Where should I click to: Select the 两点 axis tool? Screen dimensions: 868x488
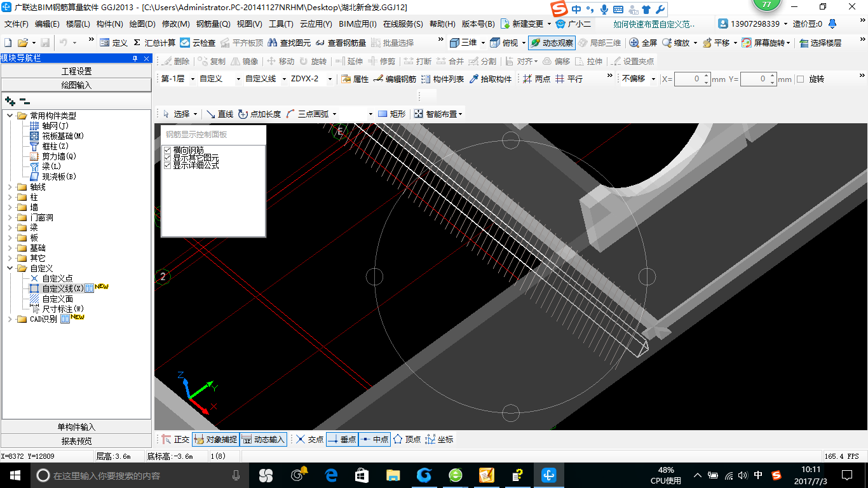point(536,79)
